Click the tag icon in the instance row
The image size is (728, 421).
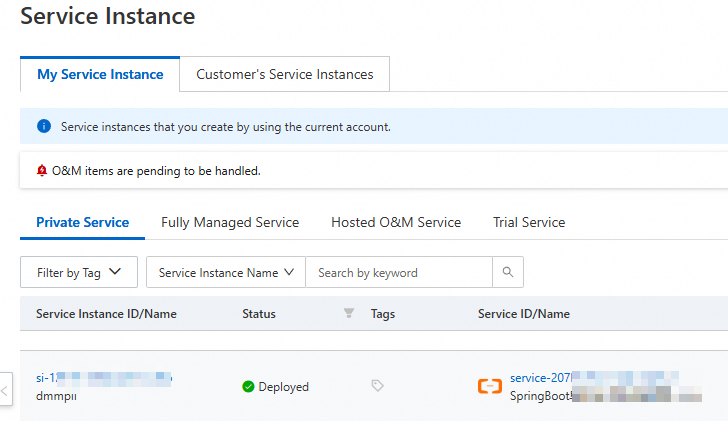tap(377, 386)
